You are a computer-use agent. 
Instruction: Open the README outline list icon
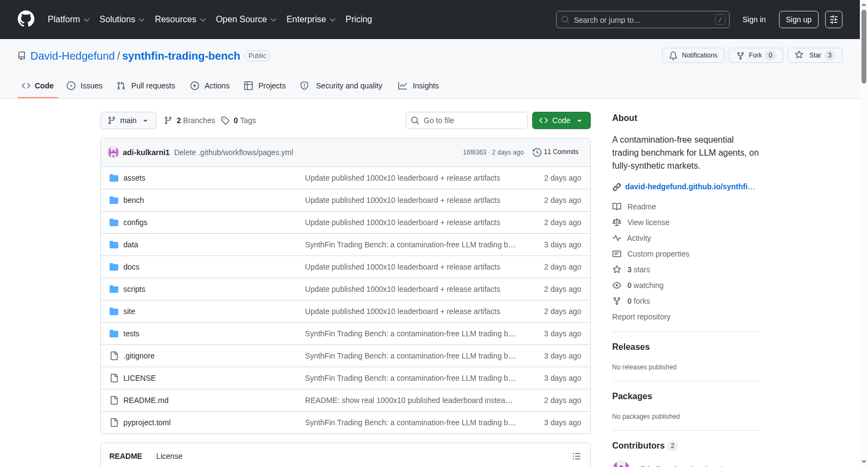[577, 456]
